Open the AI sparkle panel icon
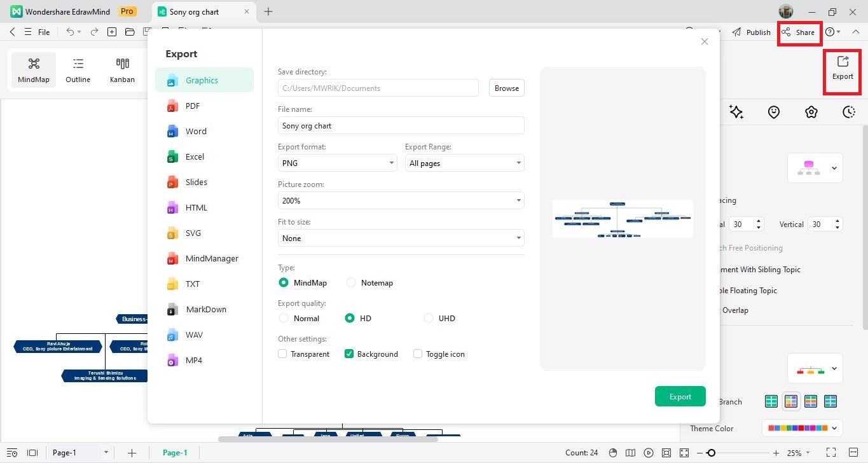The image size is (868, 463). [736, 112]
